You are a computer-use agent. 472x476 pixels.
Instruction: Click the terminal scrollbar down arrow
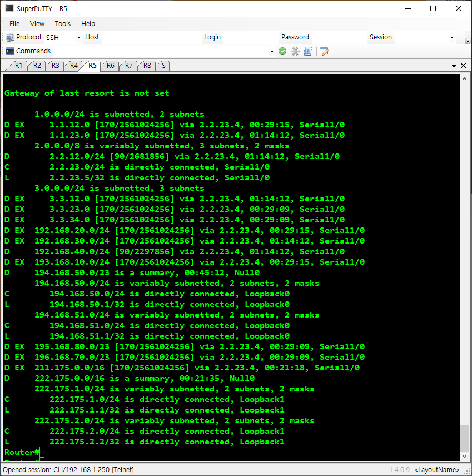pos(464,457)
